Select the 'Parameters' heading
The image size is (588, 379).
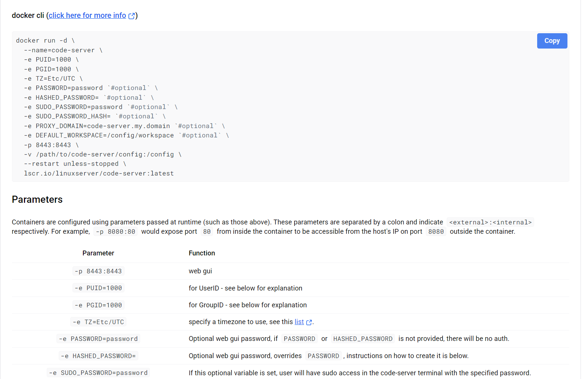pyautogui.click(x=37, y=199)
